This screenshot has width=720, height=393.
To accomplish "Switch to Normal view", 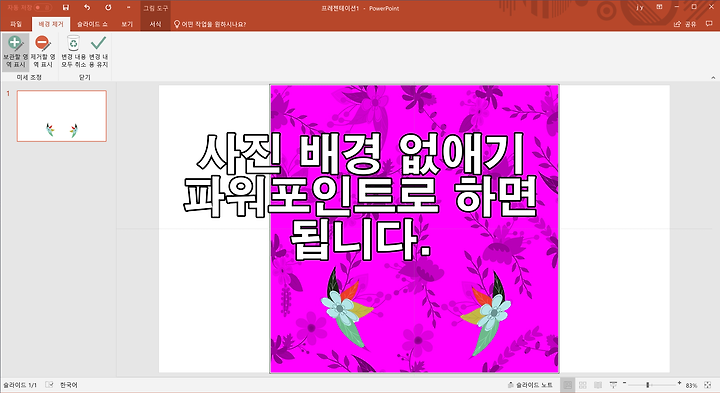I will [x=568, y=385].
